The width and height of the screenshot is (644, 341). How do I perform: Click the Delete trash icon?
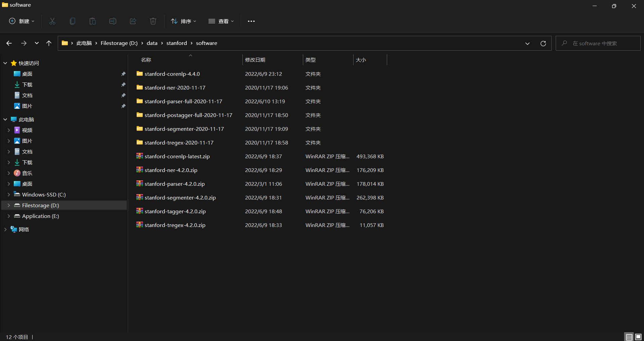(x=153, y=21)
